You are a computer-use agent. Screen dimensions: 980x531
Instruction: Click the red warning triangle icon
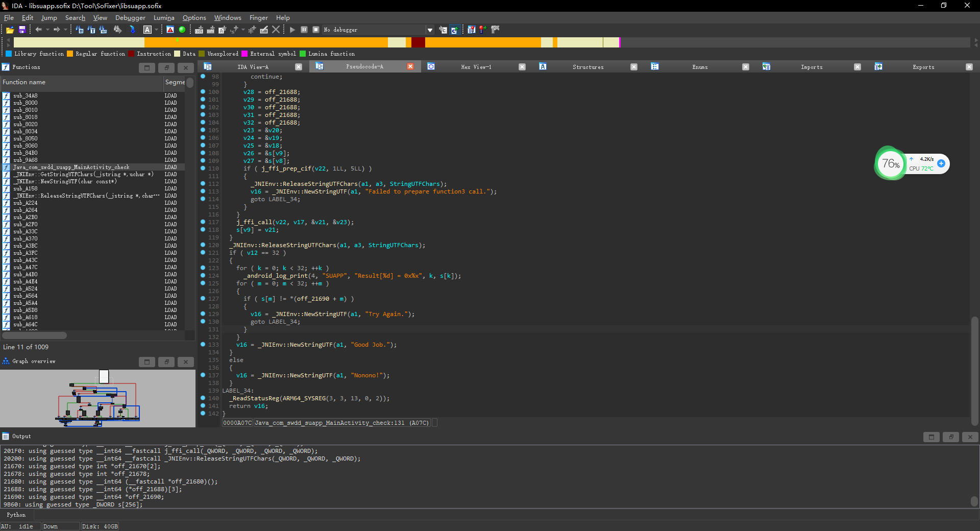click(x=170, y=30)
